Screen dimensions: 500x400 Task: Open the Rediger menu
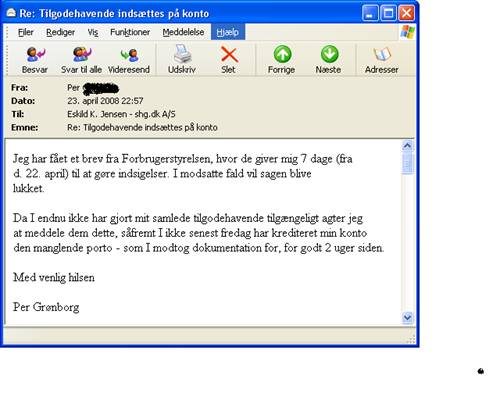pos(60,32)
